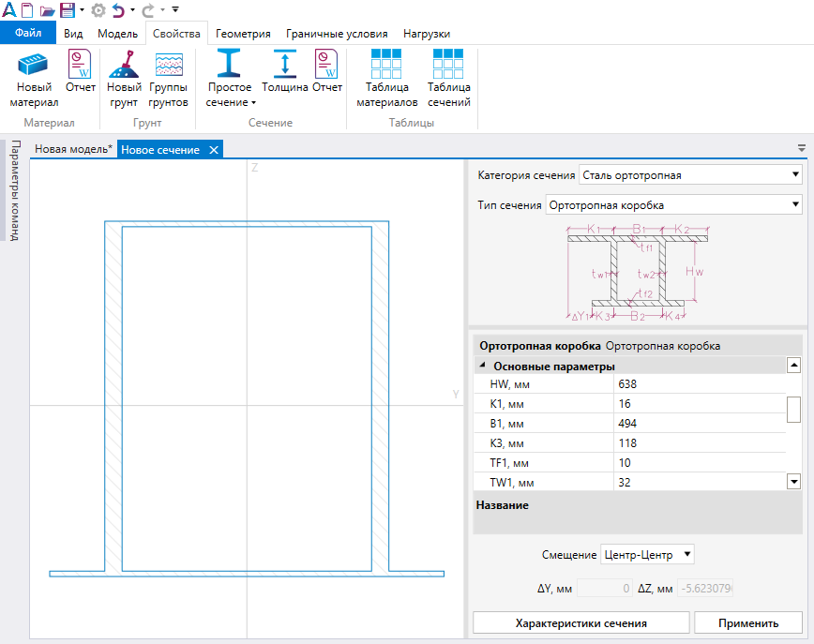The image size is (814, 644).
Task: Select the Толщина thickness tool
Action: [x=284, y=71]
